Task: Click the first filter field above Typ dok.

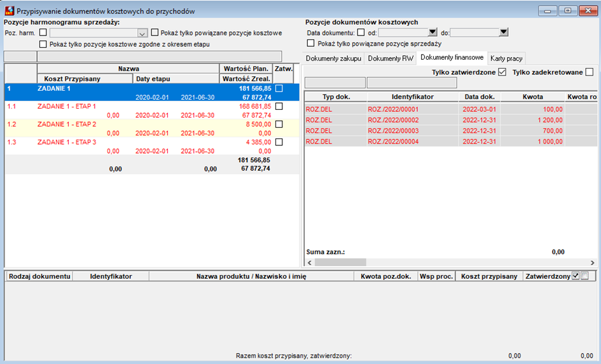Action: click(x=335, y=83)
